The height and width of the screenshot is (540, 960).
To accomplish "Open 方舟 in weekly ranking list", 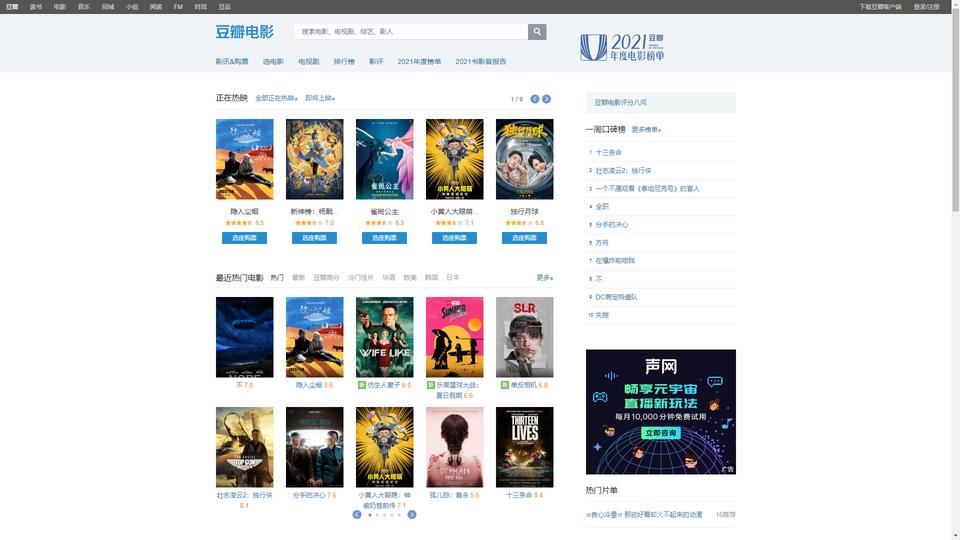I will point(602,243).
